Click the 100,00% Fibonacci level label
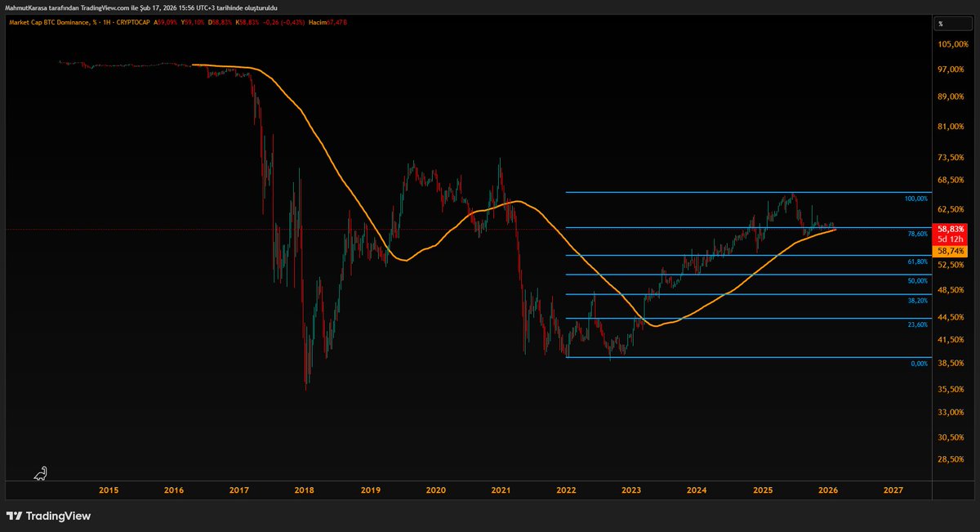 [x=916, y=199]
